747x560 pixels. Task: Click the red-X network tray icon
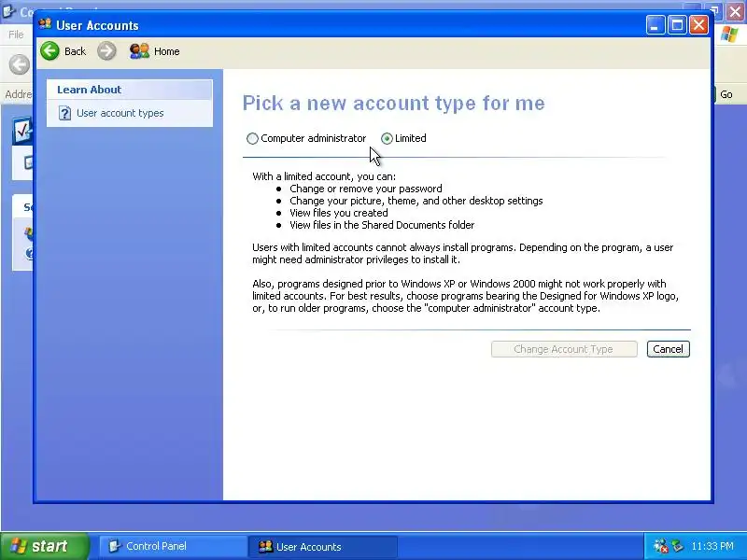660,546
